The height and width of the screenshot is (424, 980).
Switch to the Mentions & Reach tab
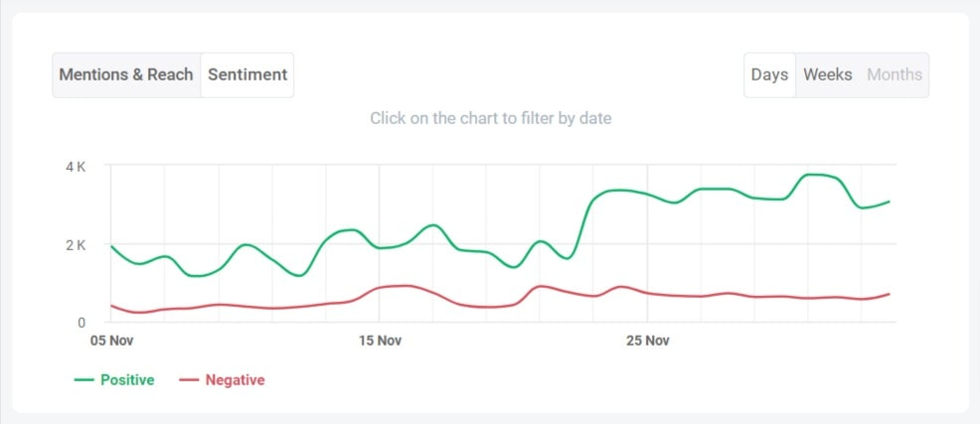[126, 74]
